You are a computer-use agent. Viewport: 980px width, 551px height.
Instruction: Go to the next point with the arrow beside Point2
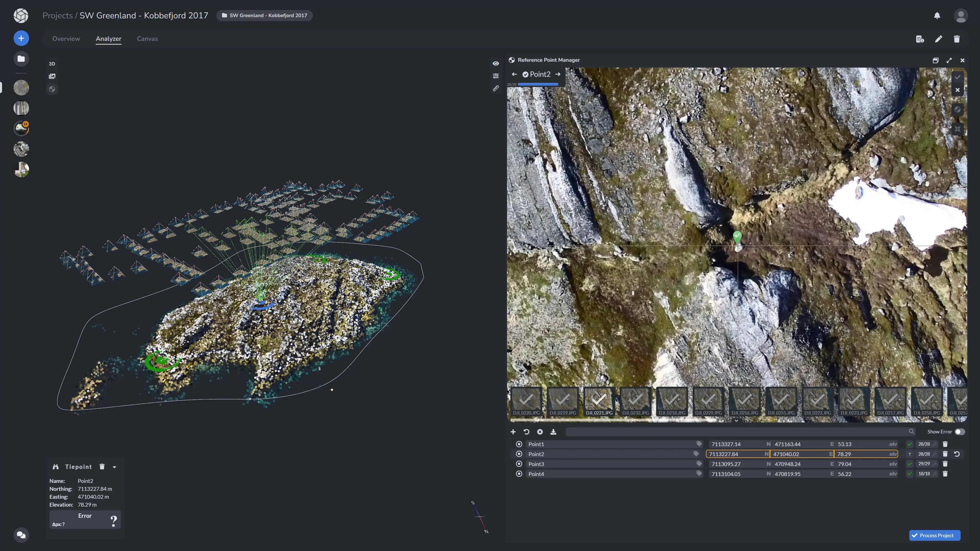[x=558, y=74]
